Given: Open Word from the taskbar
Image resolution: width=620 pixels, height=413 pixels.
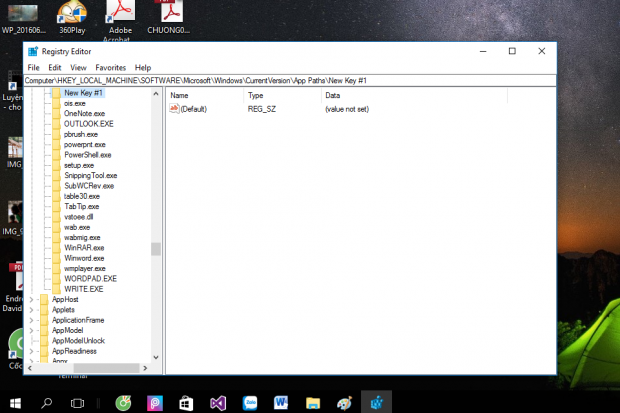Looking at the screenshot, I should 280,402.
